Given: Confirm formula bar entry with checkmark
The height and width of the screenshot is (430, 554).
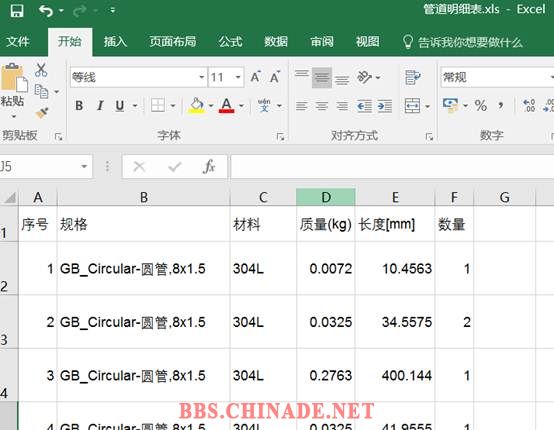Looking at the screenshot, I should pyautogui.click(x=175, y=166).
